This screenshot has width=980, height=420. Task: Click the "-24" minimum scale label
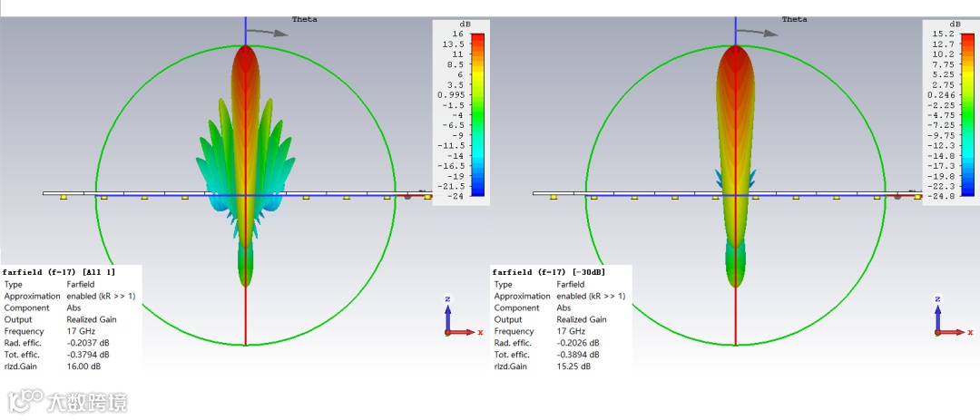pos(455,196)
